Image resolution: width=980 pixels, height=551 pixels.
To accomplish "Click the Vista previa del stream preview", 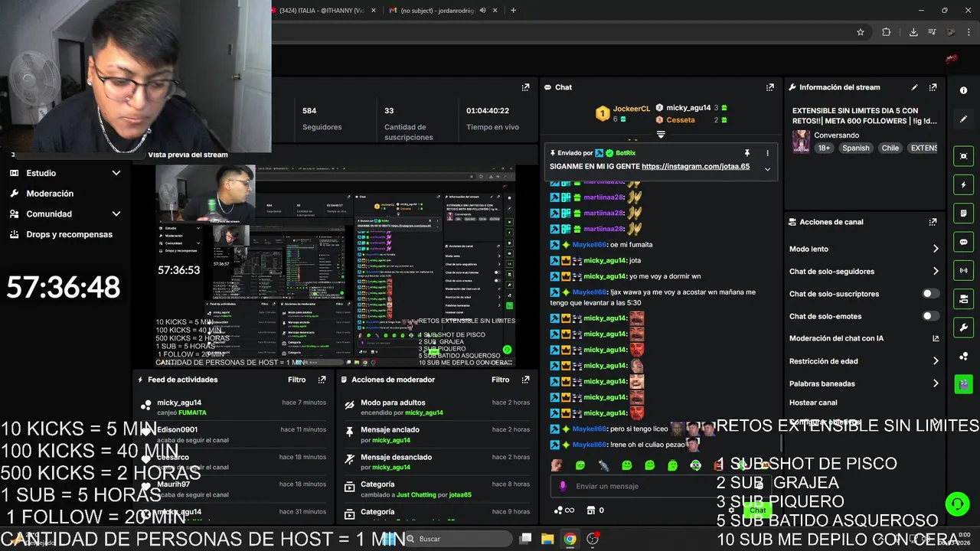I will pos(335,266).
